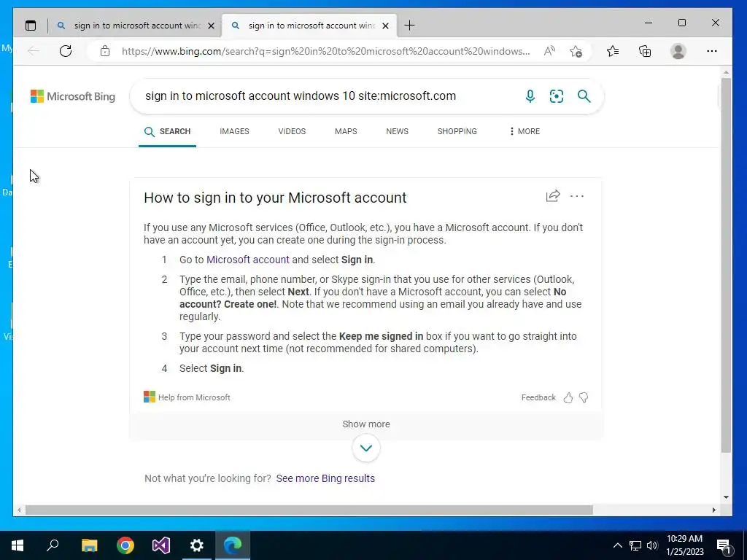The width and height of the screenshot is (747, 560).
Task: Expand the MORE search categories menu
Action: point(525,131)
